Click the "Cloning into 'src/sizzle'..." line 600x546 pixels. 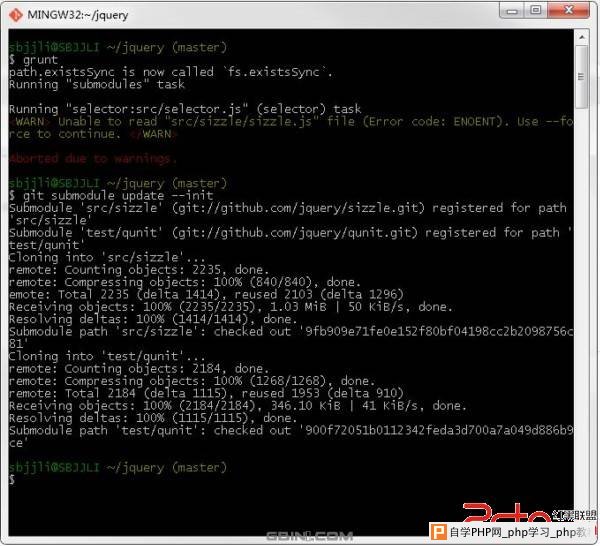[x=107, y=257]
